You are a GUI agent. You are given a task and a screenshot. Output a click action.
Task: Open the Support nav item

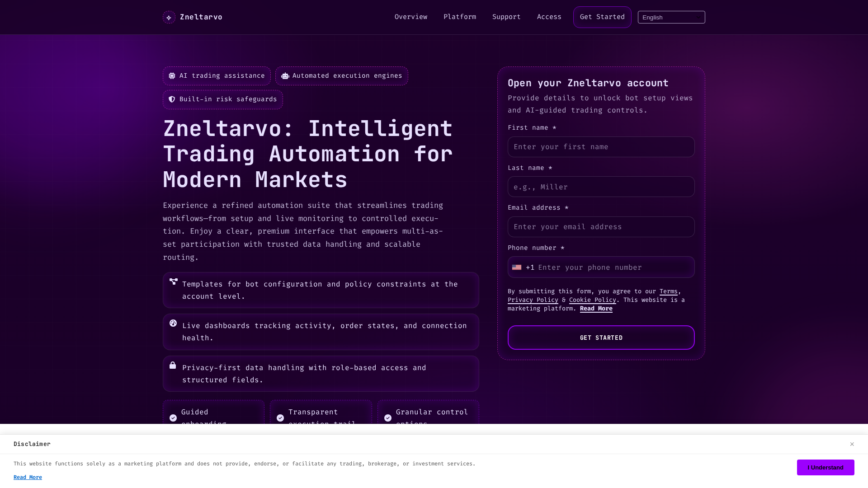click(506, 17)
